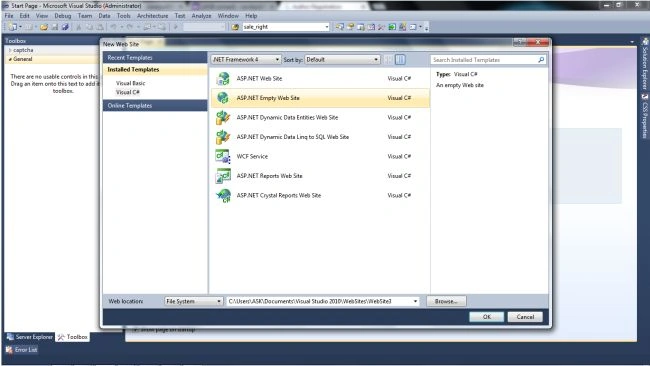Open the Start Page toolbar icon
This screenshot has height=366, width=650.
392,27
